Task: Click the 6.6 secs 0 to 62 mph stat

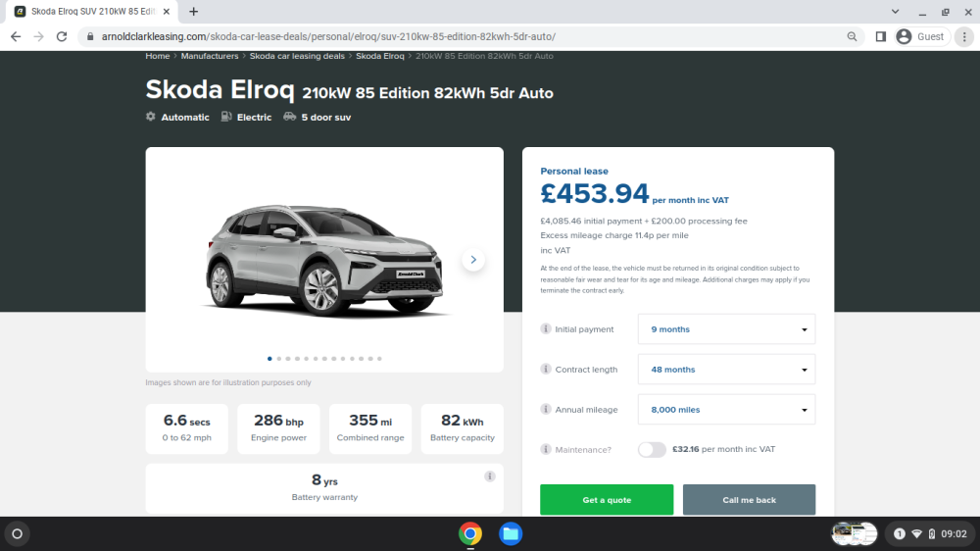Action: [187, 428]
